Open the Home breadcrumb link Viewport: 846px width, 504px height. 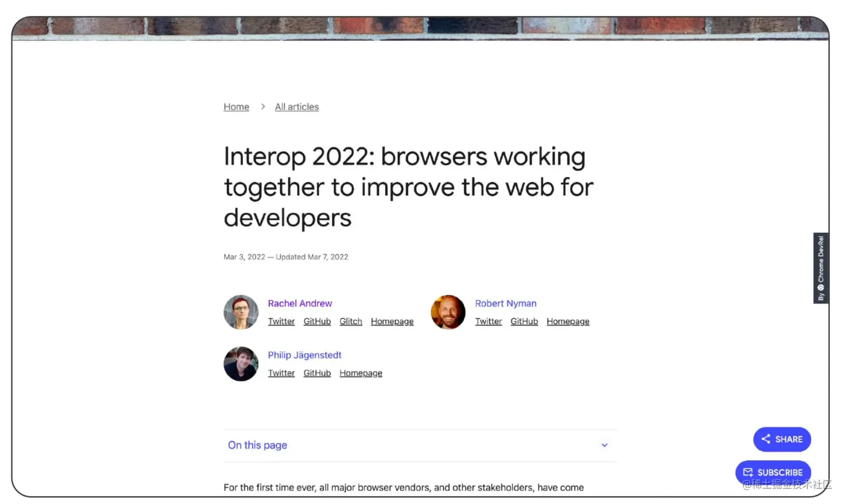[x=236, y=107]
